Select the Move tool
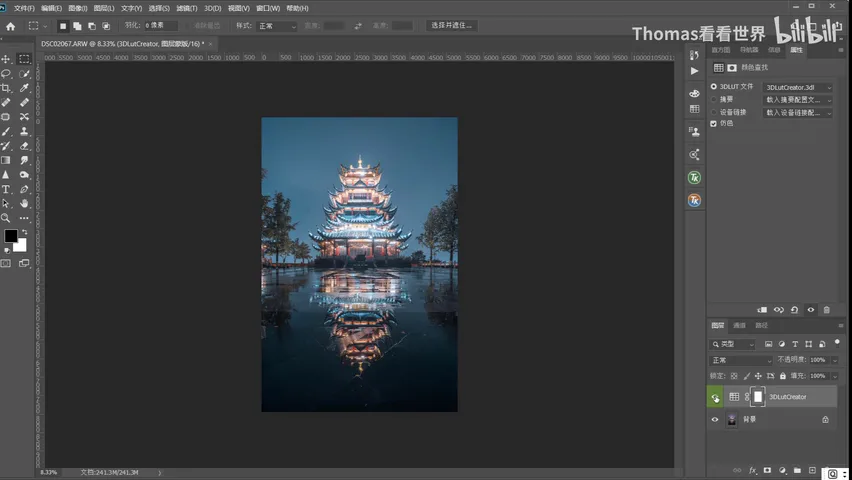The width and height of the screenshot is (852, 480). click(x=6, y=59)
